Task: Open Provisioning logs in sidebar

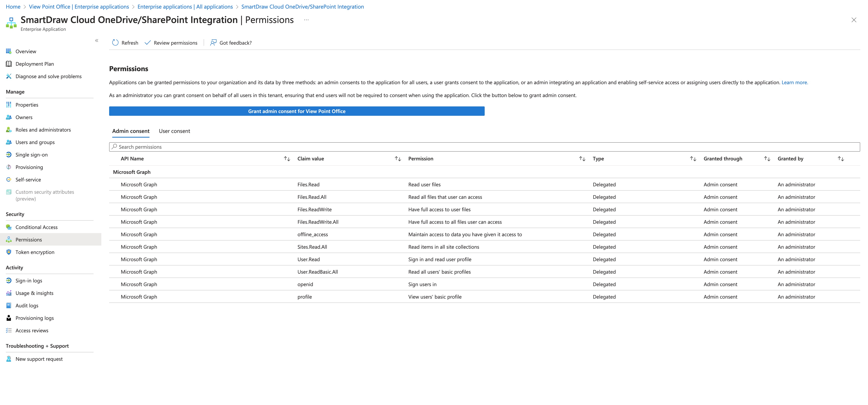Action: [34, 318]
